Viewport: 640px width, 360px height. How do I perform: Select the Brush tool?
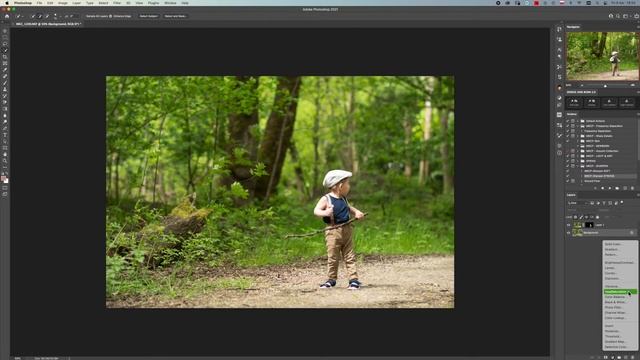pyautogui.click(x=5, y=83)
